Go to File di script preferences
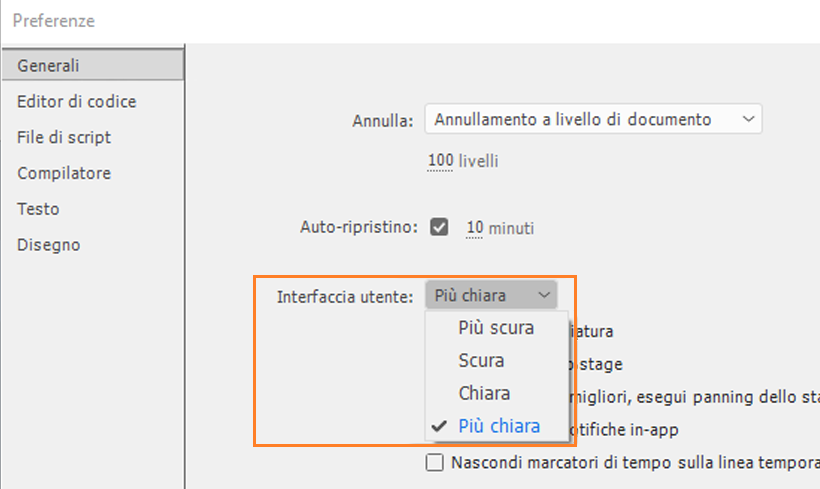 [64, 138]
